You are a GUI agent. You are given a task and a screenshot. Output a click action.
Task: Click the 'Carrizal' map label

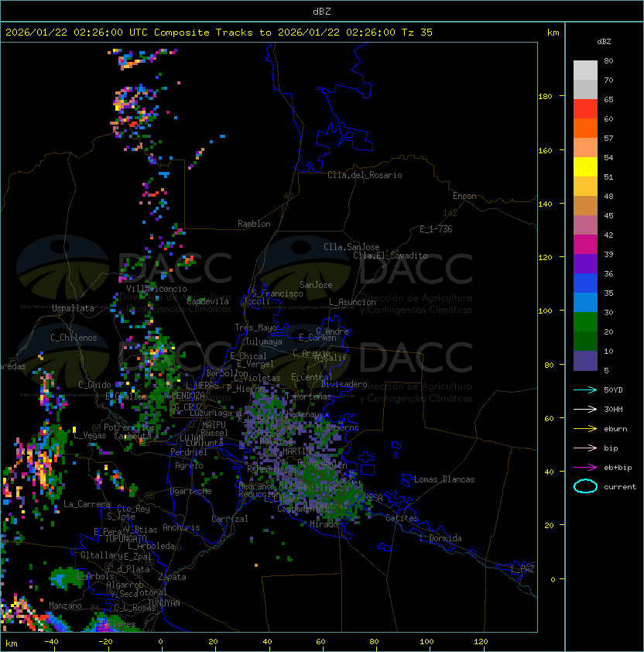click(x=230, y=519)
